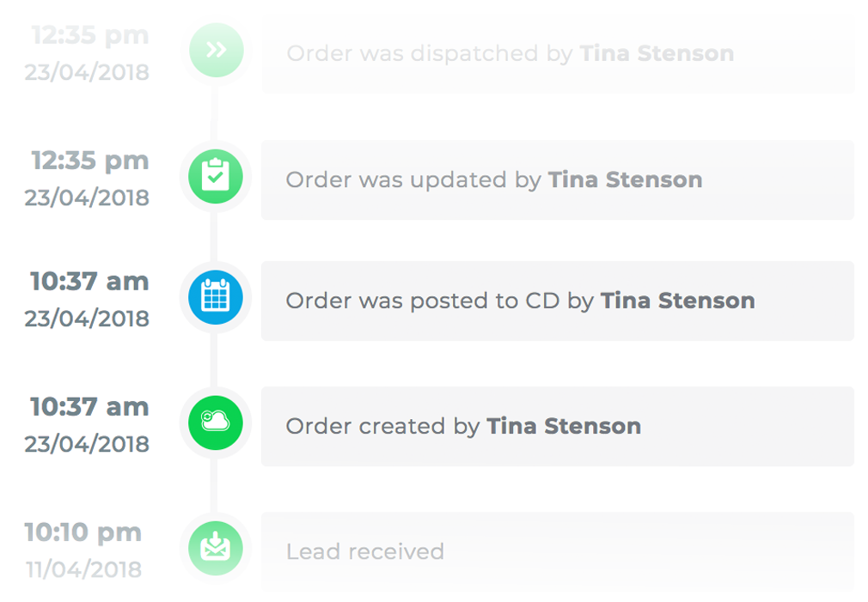The height and width of the screenshot is (602, 868).
Task: Click the envelope lead received icon
Action: [x=215, y=548]
